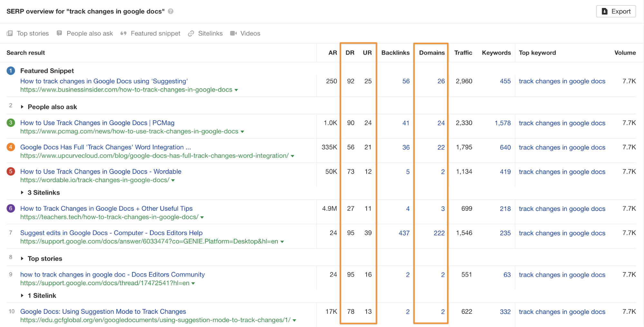Screen dimensions: 644x327
Task: Click the 437 backlinks number
Action: click(x=404, y=233)
